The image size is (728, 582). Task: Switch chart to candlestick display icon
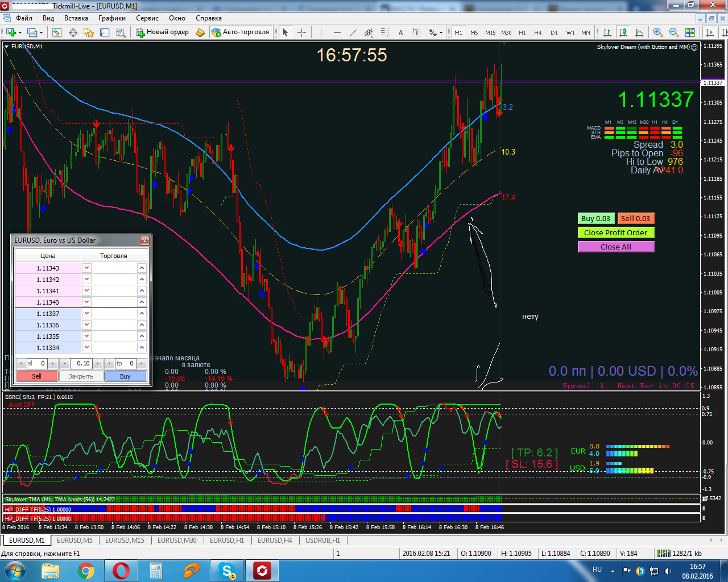pyautogui.click(x=623, y=32)
